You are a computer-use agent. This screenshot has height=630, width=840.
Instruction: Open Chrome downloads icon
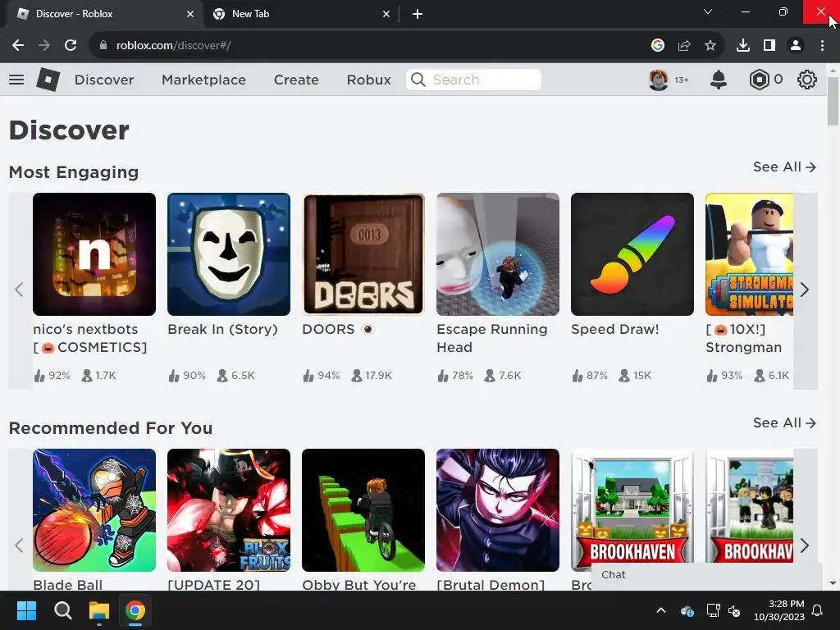[743, 46]
